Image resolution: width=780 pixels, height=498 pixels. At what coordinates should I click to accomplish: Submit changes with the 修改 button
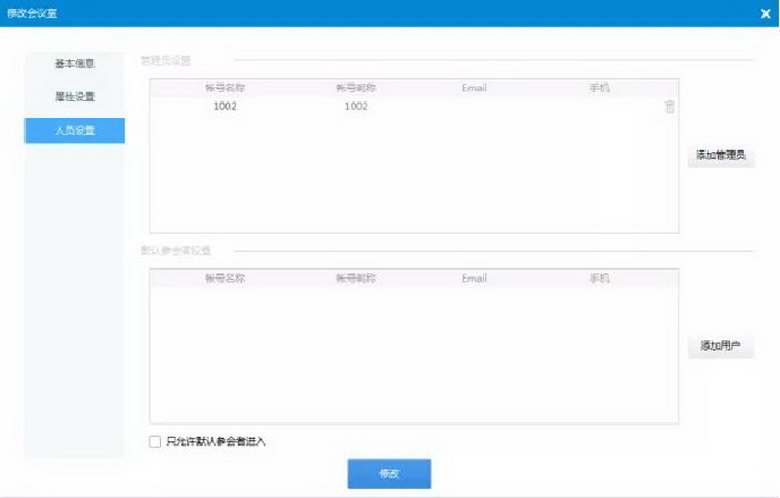tap(389, 474)
